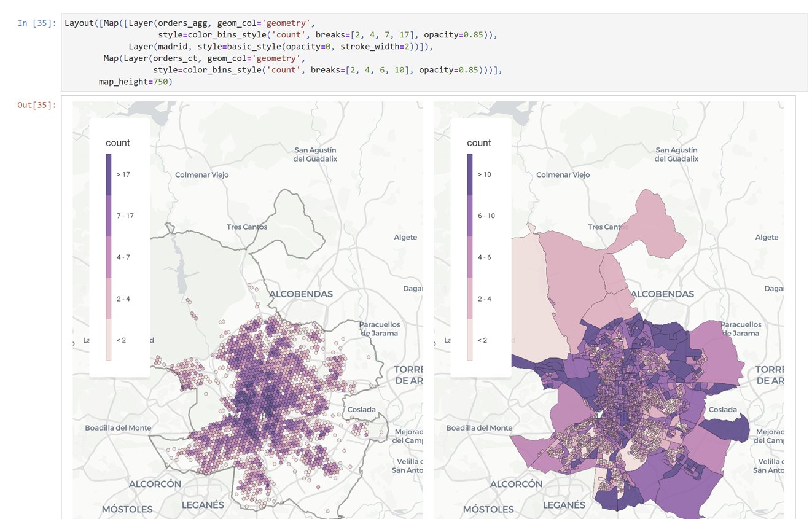Select the '> 10' color swatch in right legend
The image size is (812, 519).
[470, 174]
